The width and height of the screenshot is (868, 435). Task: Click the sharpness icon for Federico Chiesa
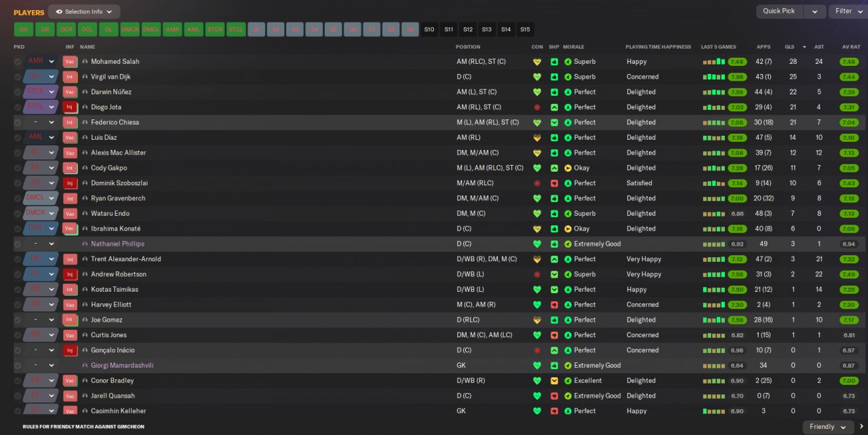click(x=554, y=122)
